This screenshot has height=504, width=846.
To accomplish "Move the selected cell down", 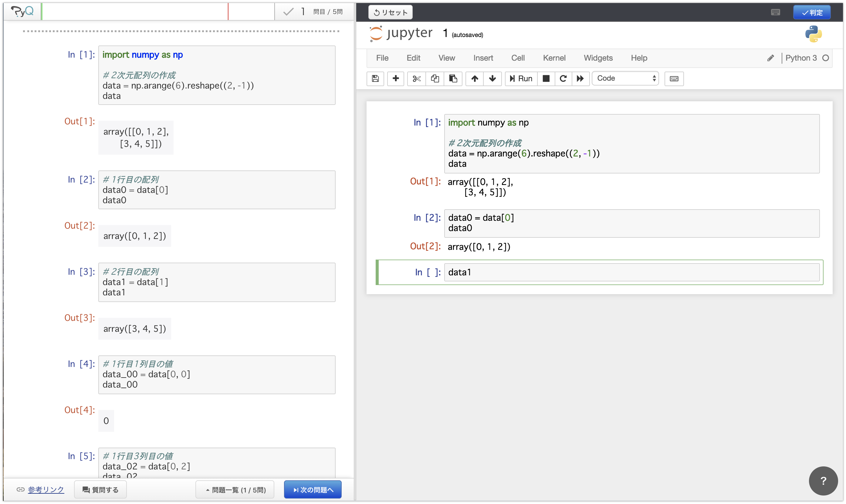I will [492, 79].
